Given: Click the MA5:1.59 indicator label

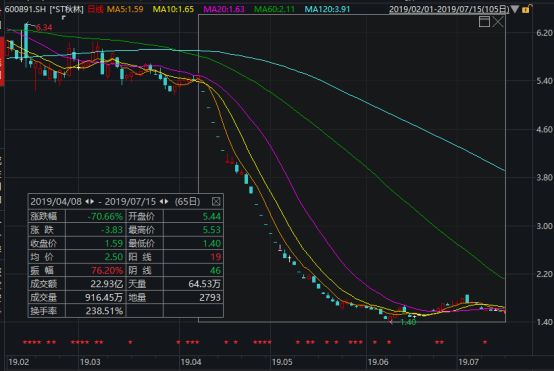Looking at the screenshot, I should pyautogui.click(x=125, y=9).
